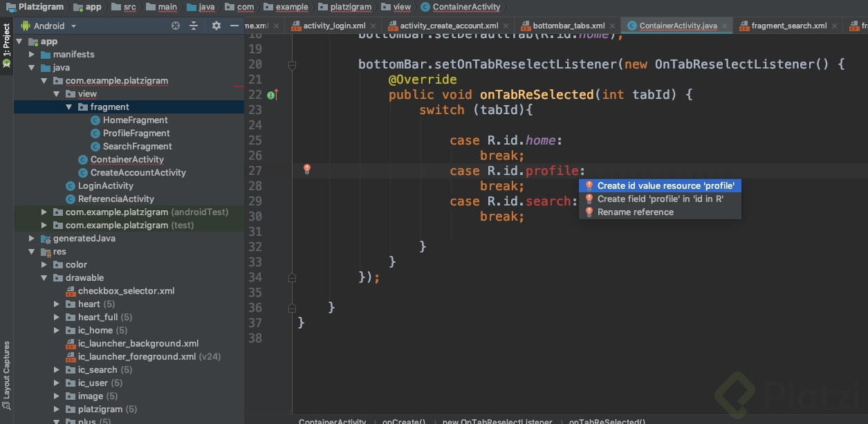
Task: Collapse the fragment package
Action: (x=69, y=107)
